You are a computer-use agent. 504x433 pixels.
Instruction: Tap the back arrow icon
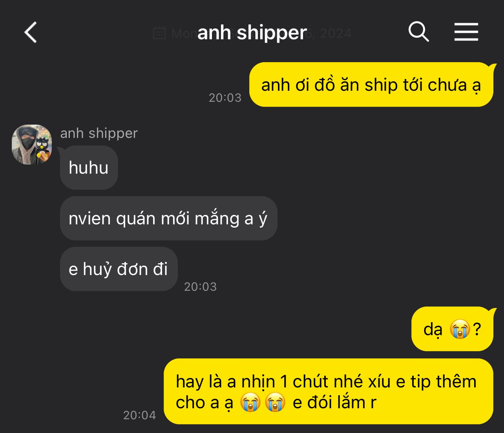click(31, 32)
